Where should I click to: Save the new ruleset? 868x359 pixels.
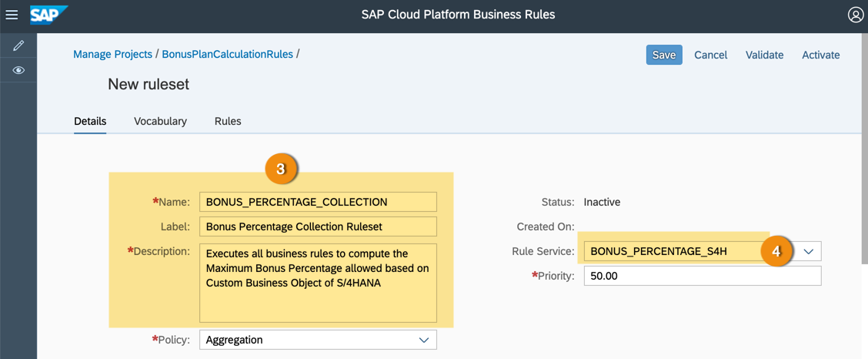pos(664,55)
